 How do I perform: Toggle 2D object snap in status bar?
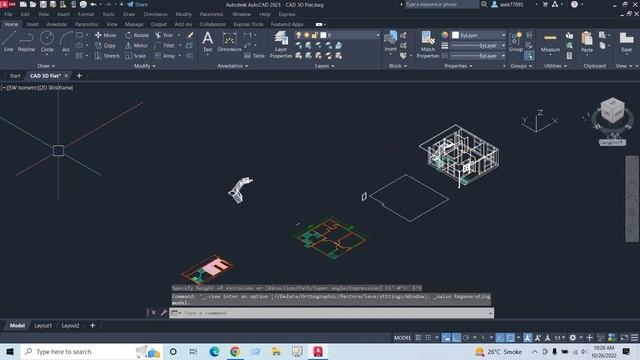tap(510, 338)
